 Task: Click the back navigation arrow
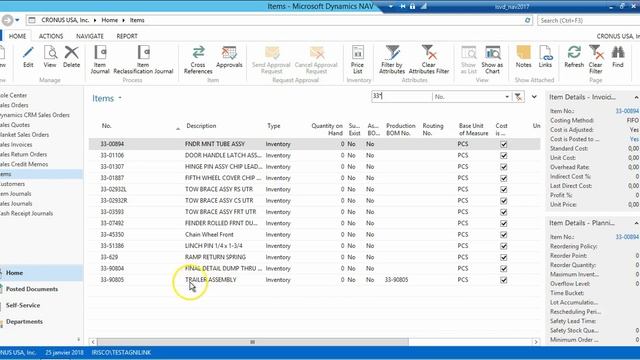7,20
